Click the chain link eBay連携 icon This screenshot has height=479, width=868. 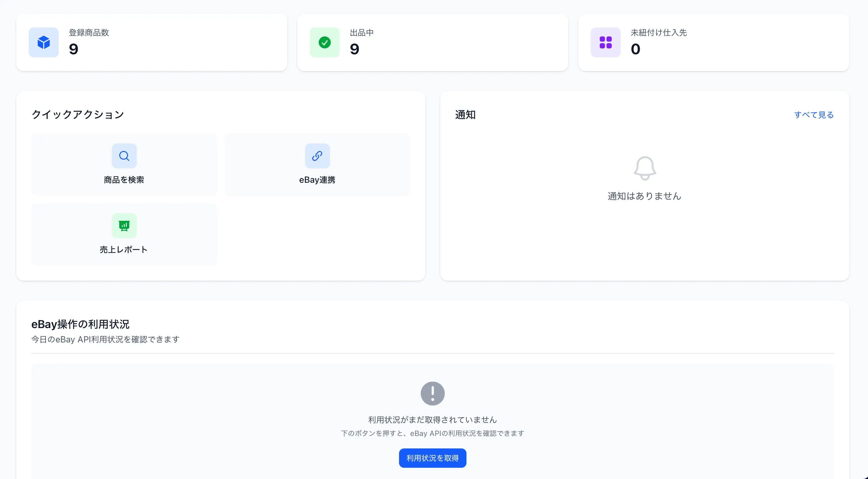click(317, 156)
